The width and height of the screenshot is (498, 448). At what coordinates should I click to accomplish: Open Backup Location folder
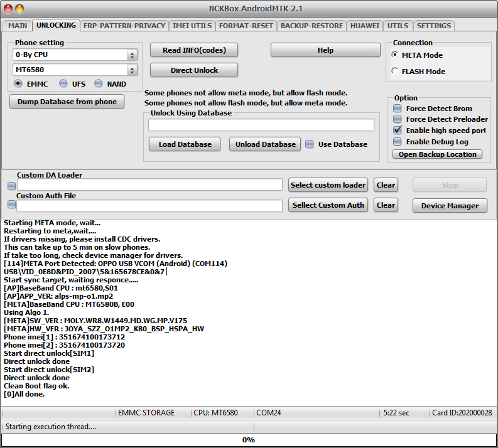438,154
